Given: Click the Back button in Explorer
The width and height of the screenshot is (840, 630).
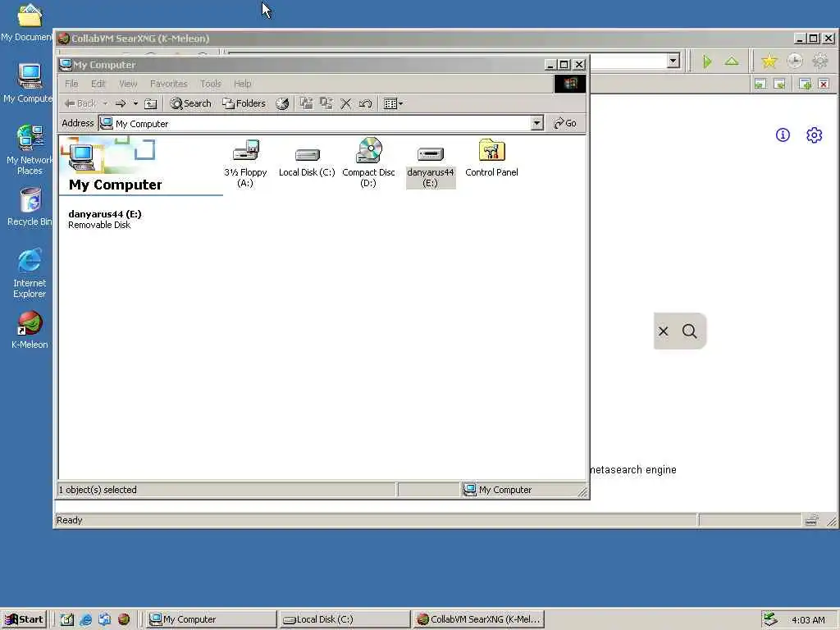Looking at the screenshot, I should (81, 103).
